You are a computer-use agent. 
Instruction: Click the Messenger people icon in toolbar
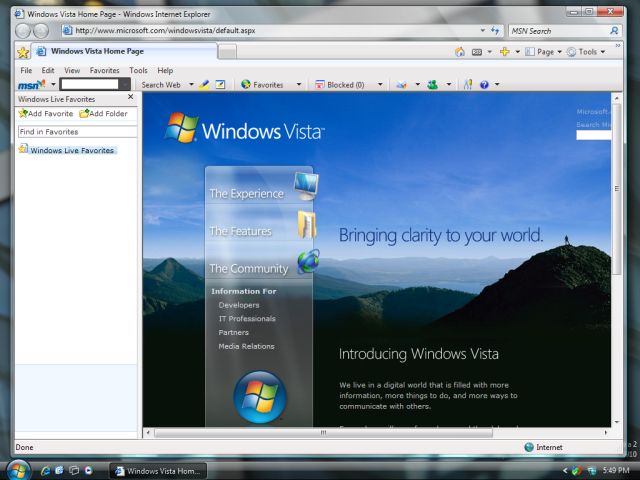[432, 84]
